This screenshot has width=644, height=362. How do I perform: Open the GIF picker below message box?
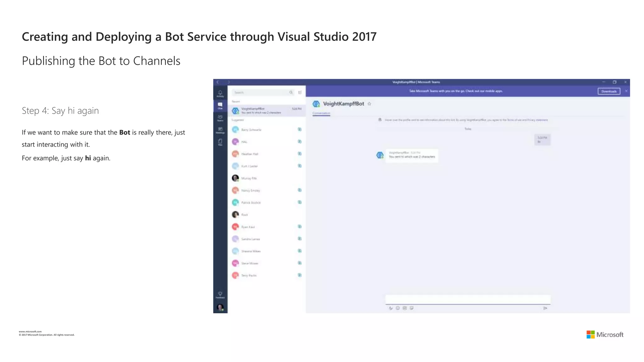pos(405,308)
